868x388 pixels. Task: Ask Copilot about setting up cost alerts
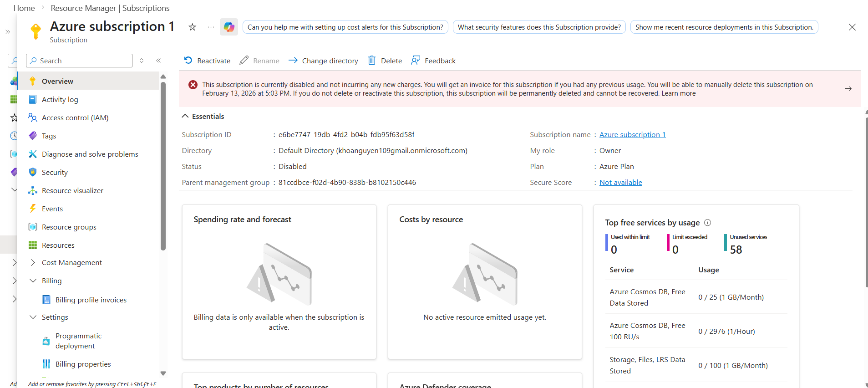coord(345,27)
